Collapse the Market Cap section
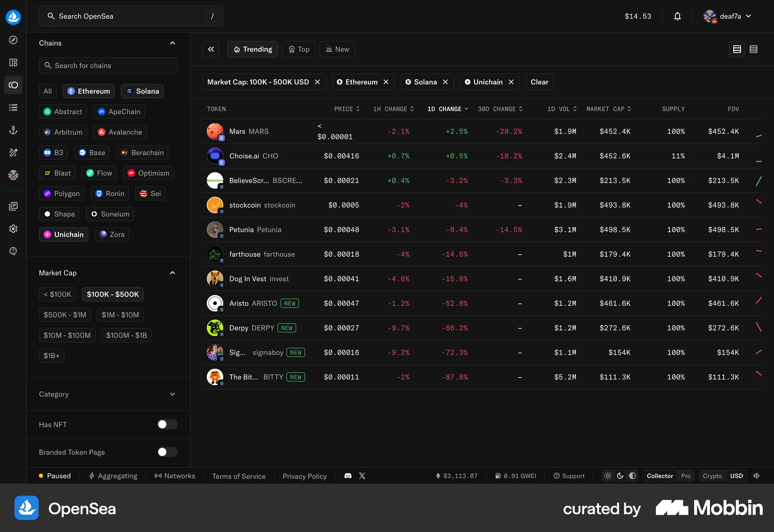The height and width of the screenshot is (532, 774). 173,273
